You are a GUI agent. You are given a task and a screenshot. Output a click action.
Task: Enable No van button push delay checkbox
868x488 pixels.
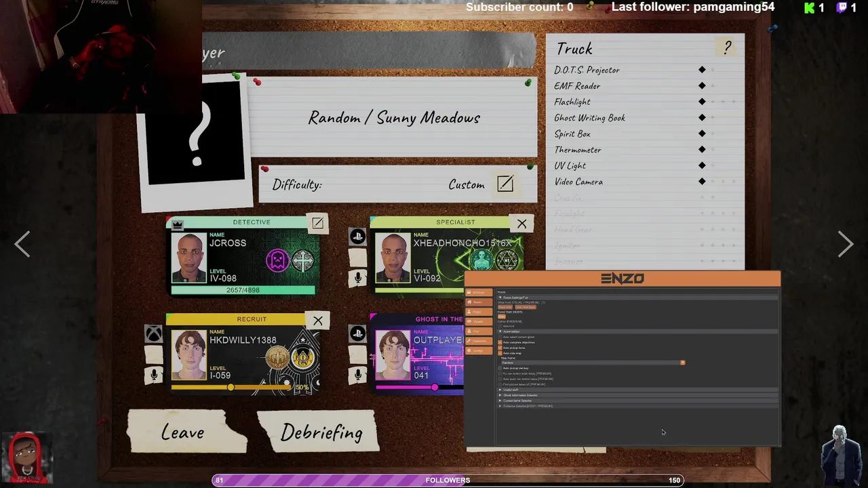click(x=500, y=373)
